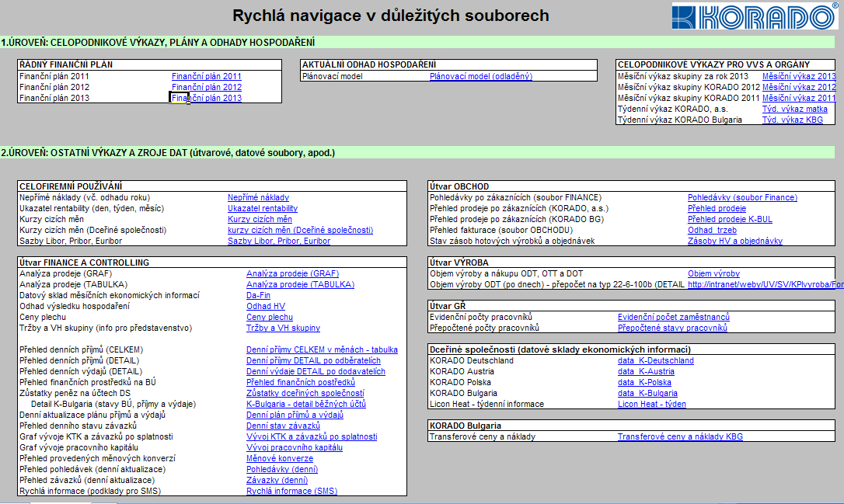Open Měsíční výkaz 2012 link
This screenshot has height=504, width=844.
799,87
